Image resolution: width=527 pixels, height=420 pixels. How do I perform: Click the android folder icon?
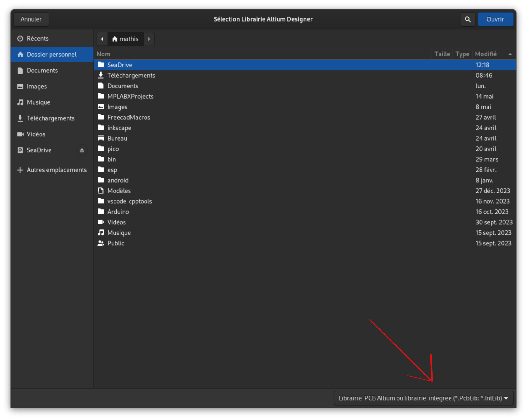click(101, 180)
